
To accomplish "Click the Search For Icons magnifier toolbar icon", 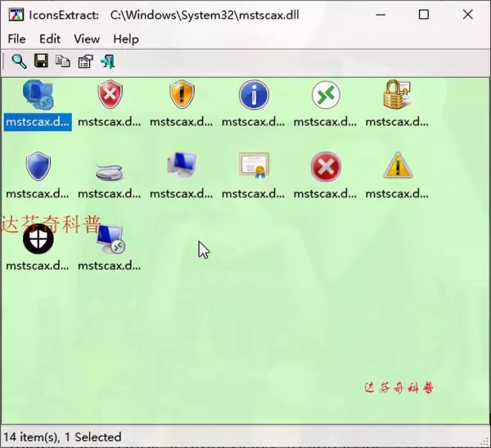I will pyautogui.click(x=19, y=61).
